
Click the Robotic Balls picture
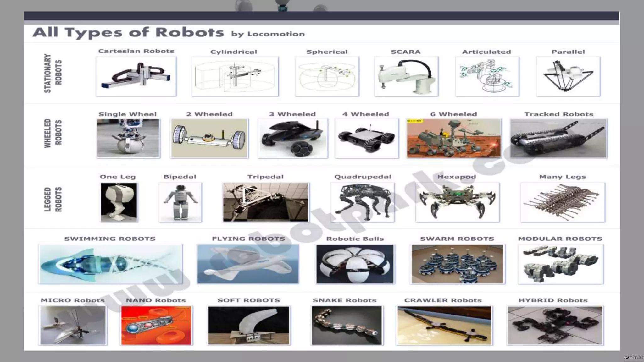355,264
